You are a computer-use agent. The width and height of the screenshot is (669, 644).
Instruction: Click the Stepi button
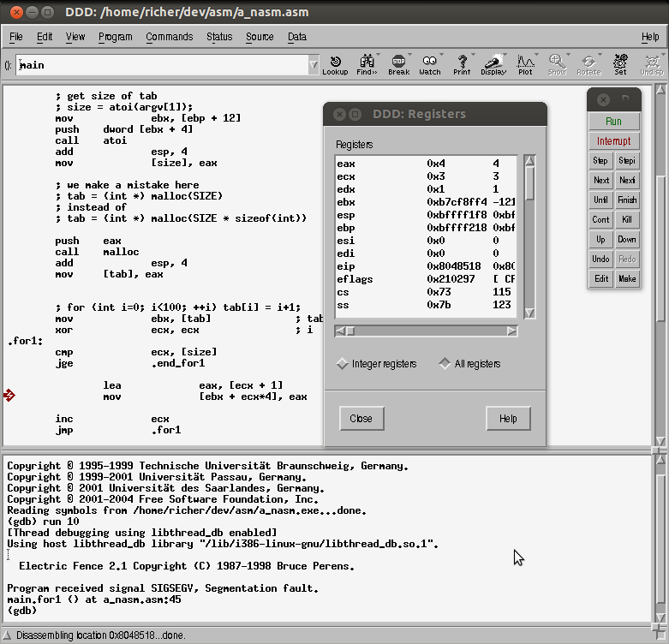[x=627, y=161]
